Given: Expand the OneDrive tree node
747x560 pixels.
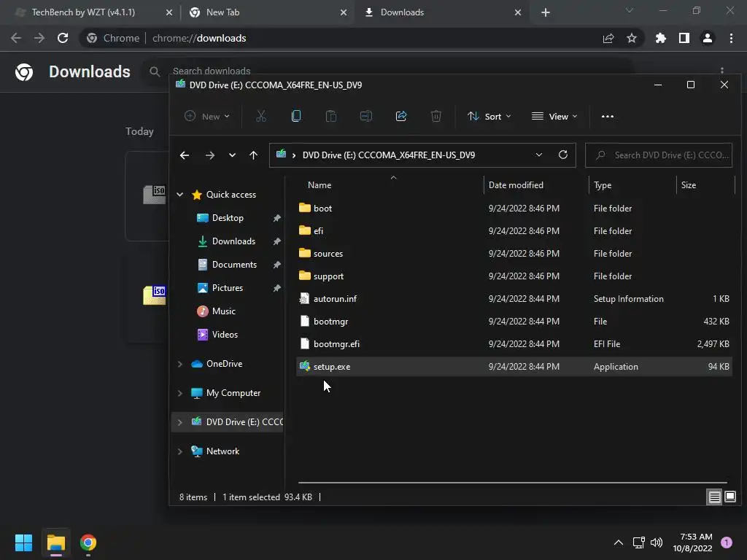Looking at the screenshot, I should click(x=180, y=364).
